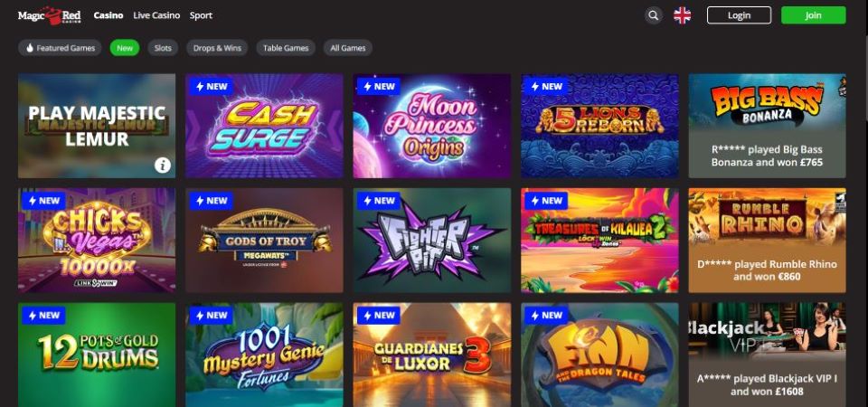The height and width of the screenshot is (407, 868).
Task: Select the Slots category filter
Action: (163, 48)
